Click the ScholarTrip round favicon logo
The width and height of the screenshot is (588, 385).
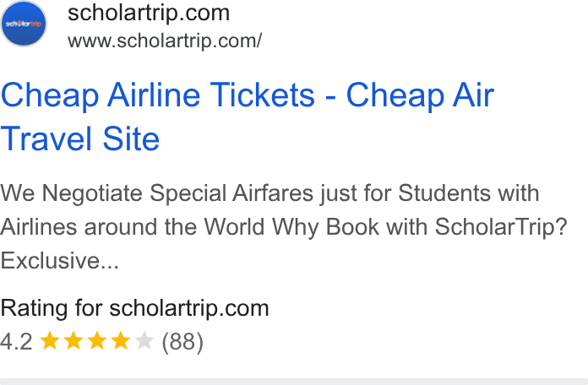[24, 24]
